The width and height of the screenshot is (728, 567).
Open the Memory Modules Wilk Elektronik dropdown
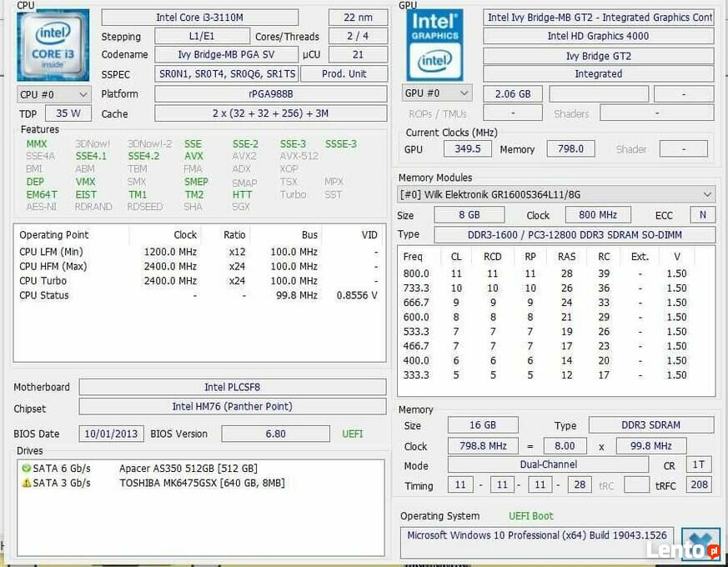[x=557, y=194]
